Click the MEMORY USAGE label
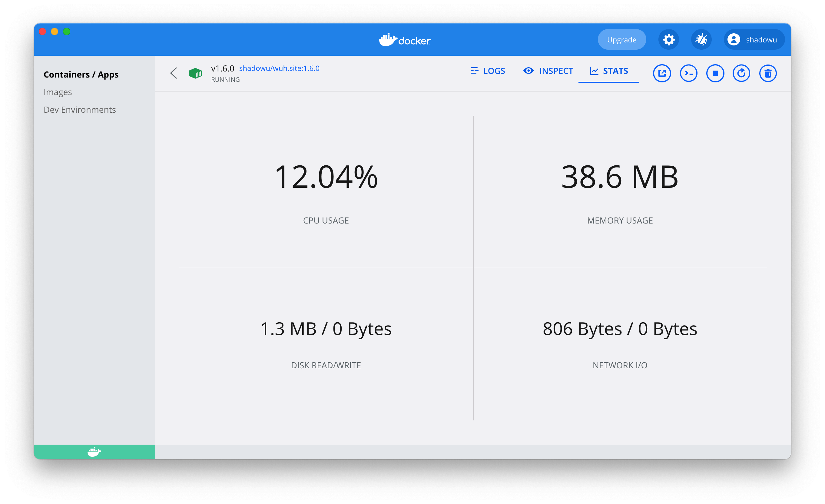Viewport: 825px width, 504px height. [x=620, y=220]
